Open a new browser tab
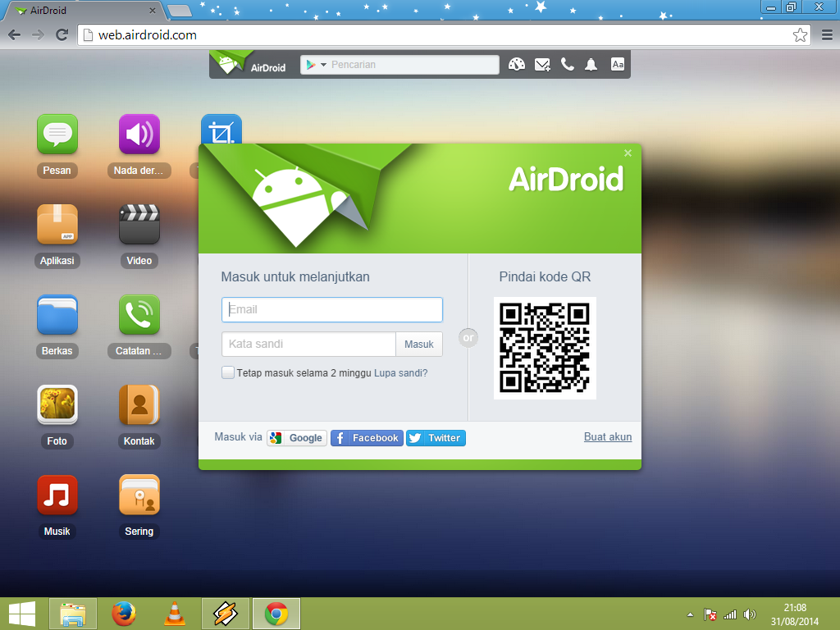 click(x=180, y=10)
